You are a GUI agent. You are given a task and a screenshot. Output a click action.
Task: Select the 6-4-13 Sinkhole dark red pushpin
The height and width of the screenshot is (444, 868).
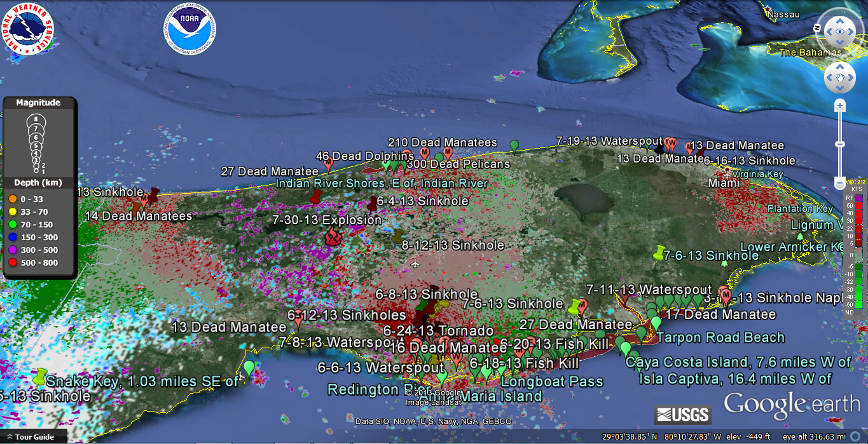point(373,203)
